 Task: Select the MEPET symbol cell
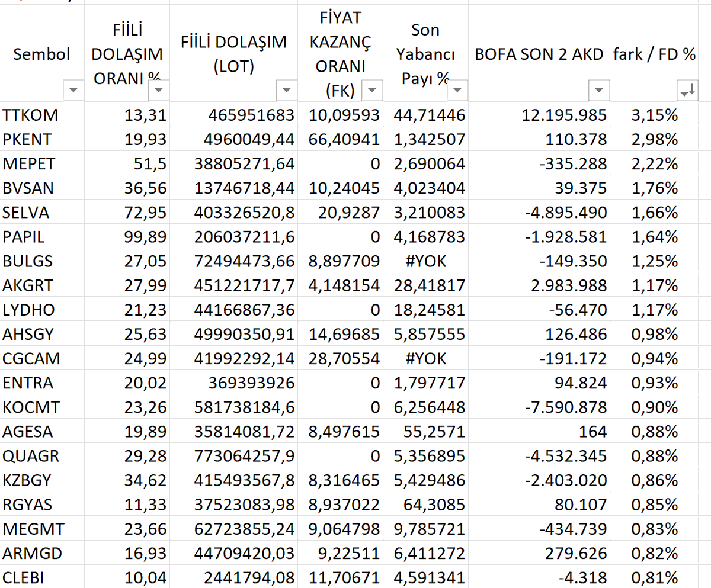42,163
